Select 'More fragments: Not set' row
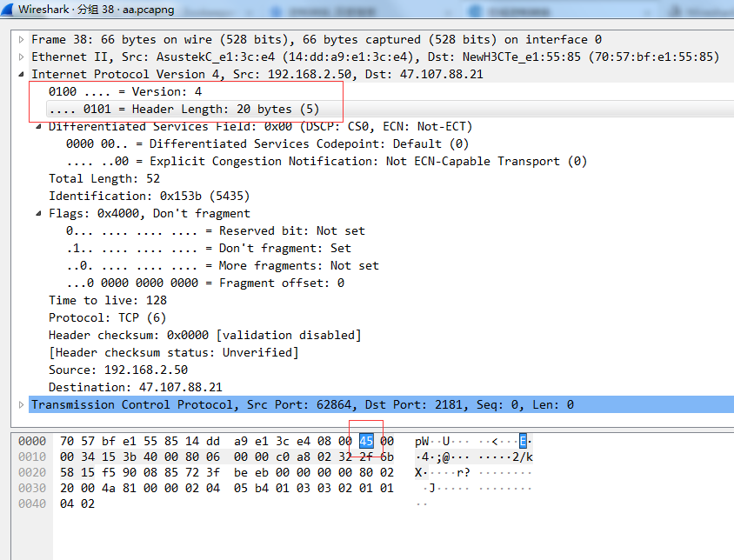The image size is (734, 560). tap(223, 266)
